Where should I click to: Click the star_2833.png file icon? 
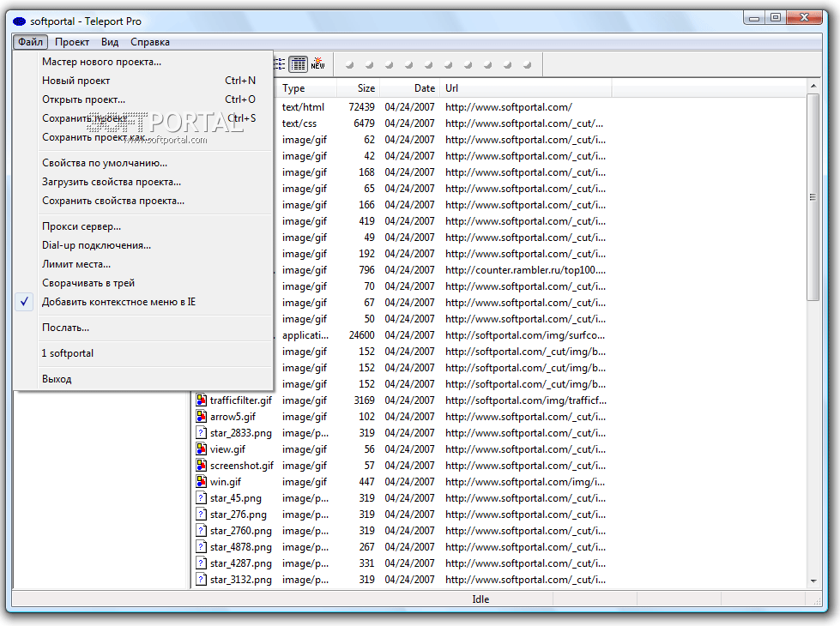201,433
